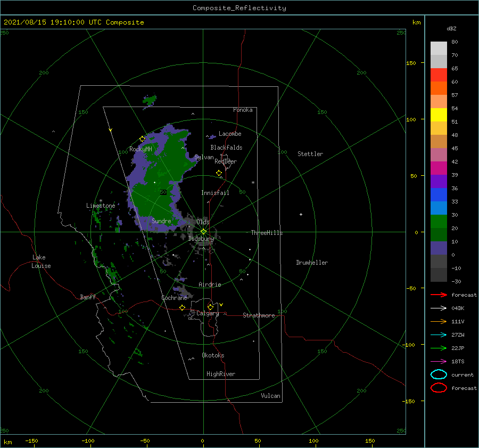Click the asterisk marker east of RedDeer
Image resolution: width=479 pixels, height=448 pixels.
click(253, 183)
